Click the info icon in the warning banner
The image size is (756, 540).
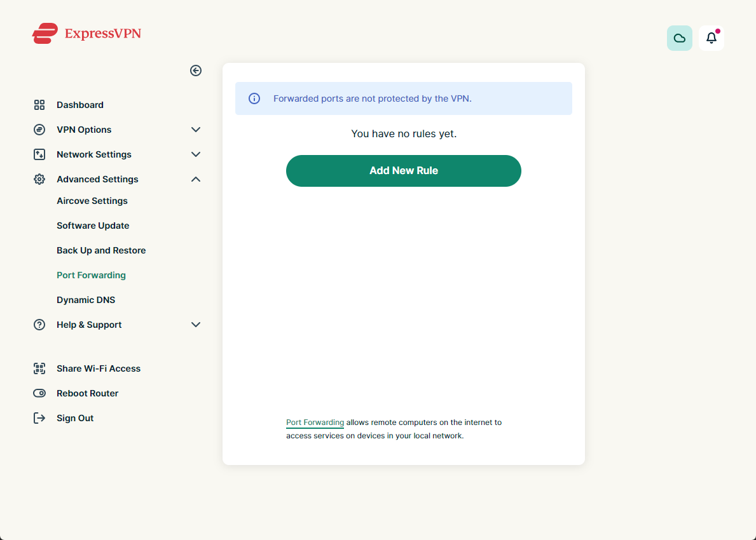[254, 98]
